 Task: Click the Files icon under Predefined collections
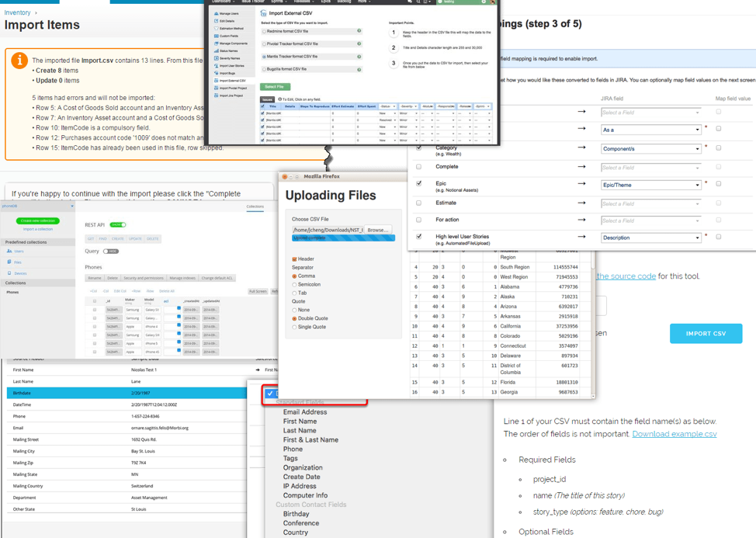tap(9, 262)
